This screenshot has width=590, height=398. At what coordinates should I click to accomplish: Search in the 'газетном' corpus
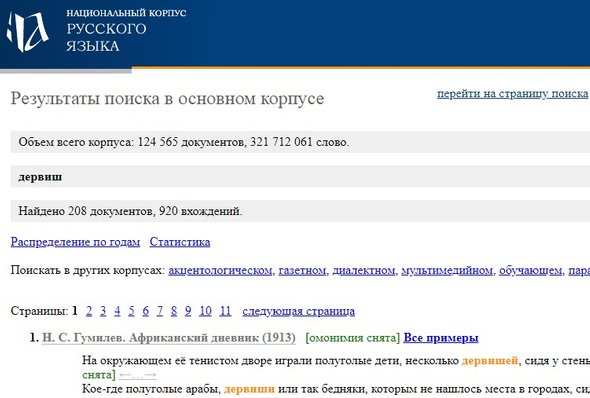click(302, 270)
